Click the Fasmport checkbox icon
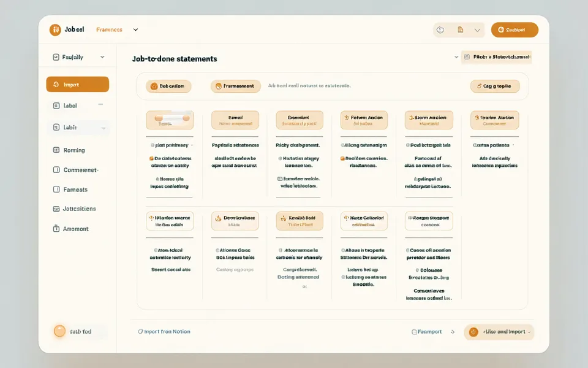The height and width of the screenshot is (368, 588). tap(415, 332)
